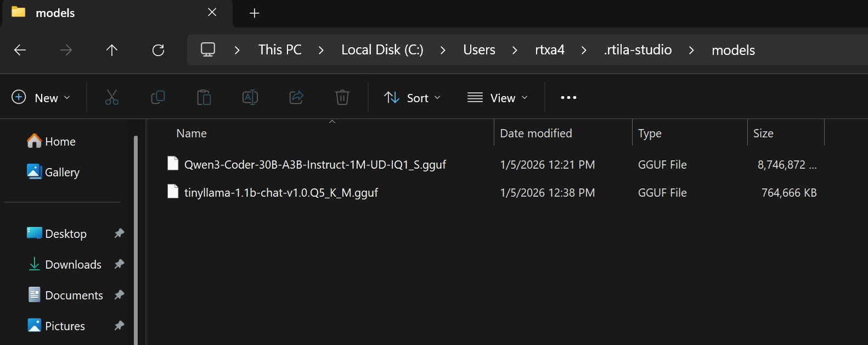Open the See more ellipsis menu
868x345 pixels.
(568, 98)
